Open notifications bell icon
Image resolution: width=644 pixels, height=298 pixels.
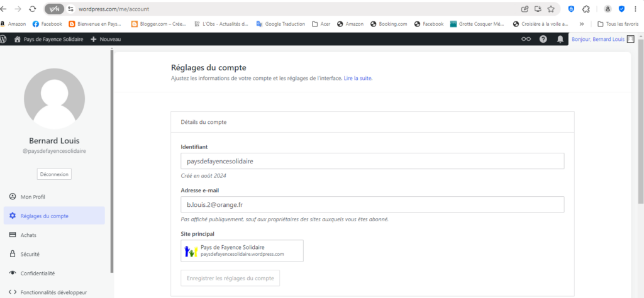click(560, 39)
